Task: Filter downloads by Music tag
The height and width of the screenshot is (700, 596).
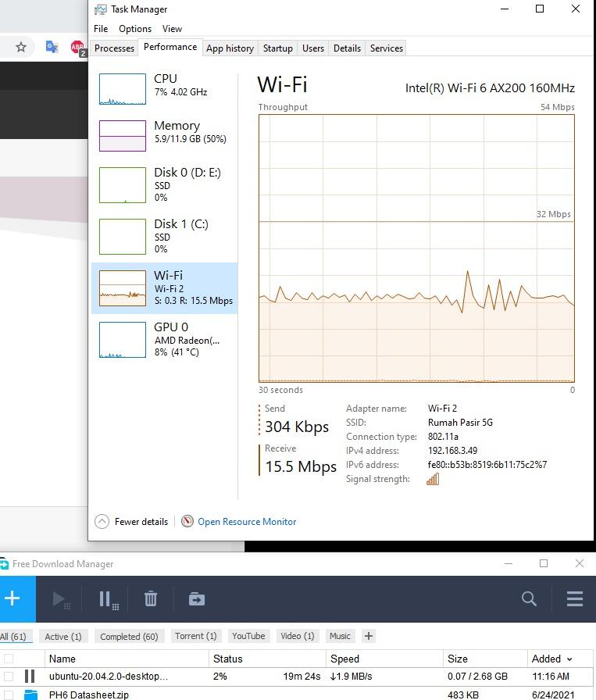Action: (x=340, y=636)
